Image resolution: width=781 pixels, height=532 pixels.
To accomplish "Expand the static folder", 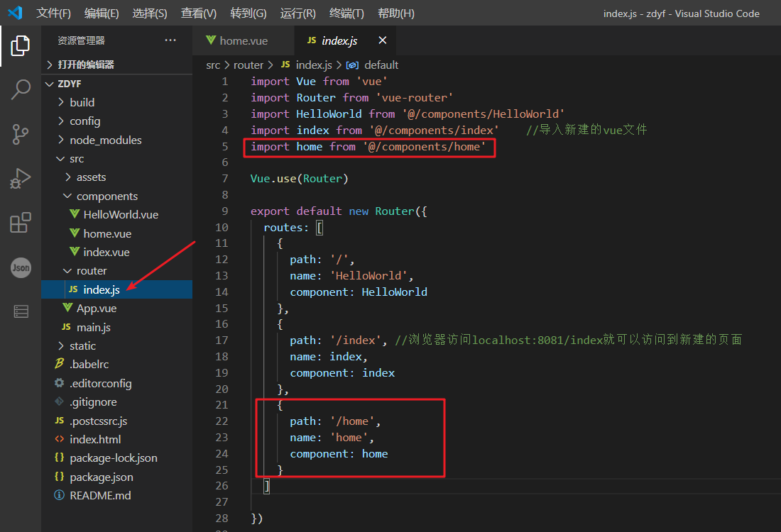I will point(117,346).
